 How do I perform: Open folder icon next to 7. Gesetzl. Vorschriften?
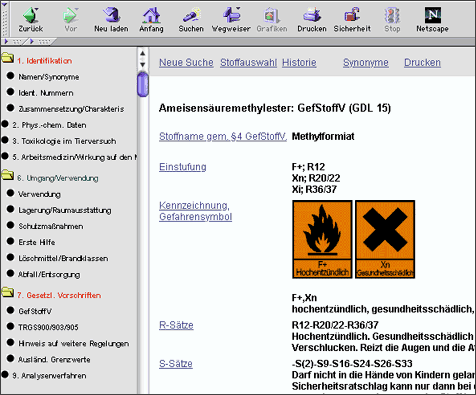[x=8, y=292]
